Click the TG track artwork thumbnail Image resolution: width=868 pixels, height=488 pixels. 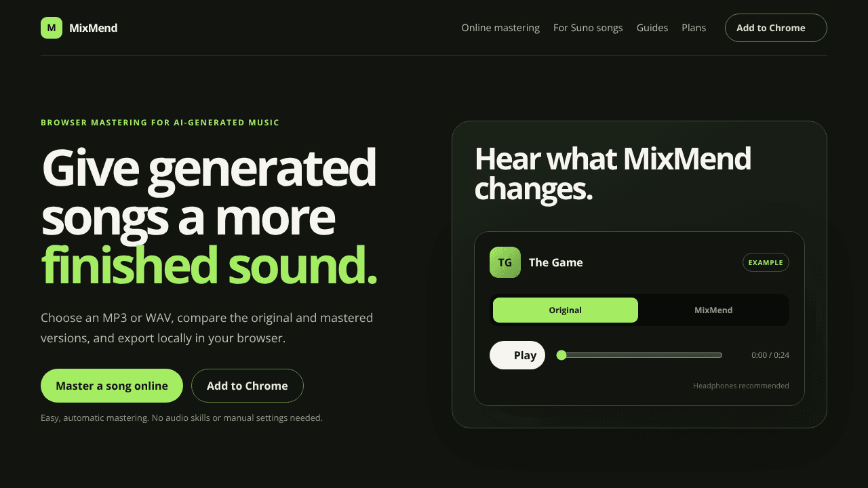pos(505,262)
